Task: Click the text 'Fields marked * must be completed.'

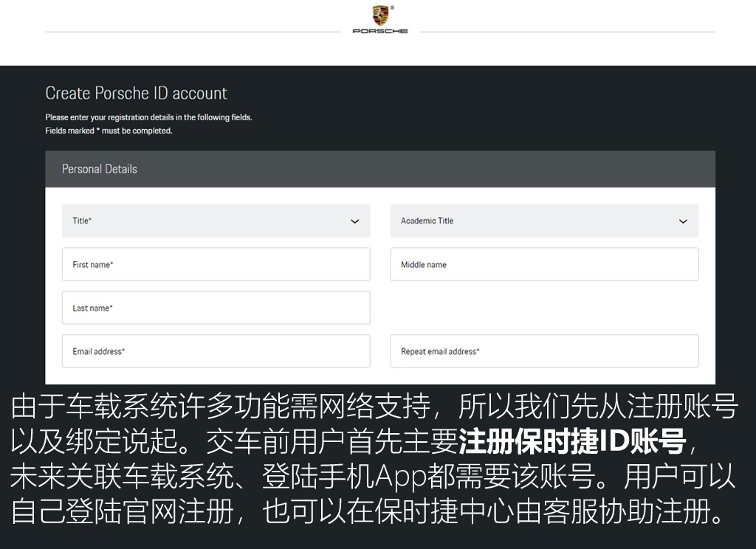Action: coord(109,131)
